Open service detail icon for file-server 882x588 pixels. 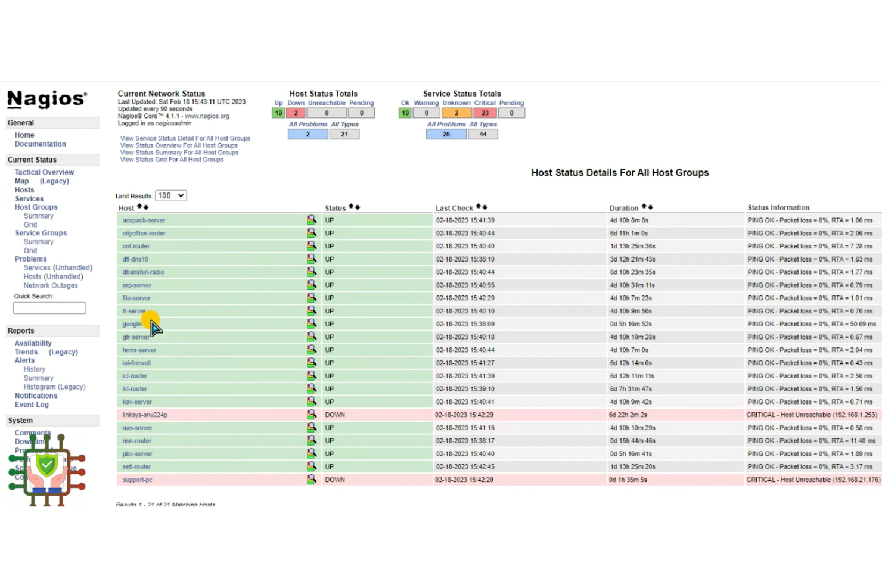point(312,298)
